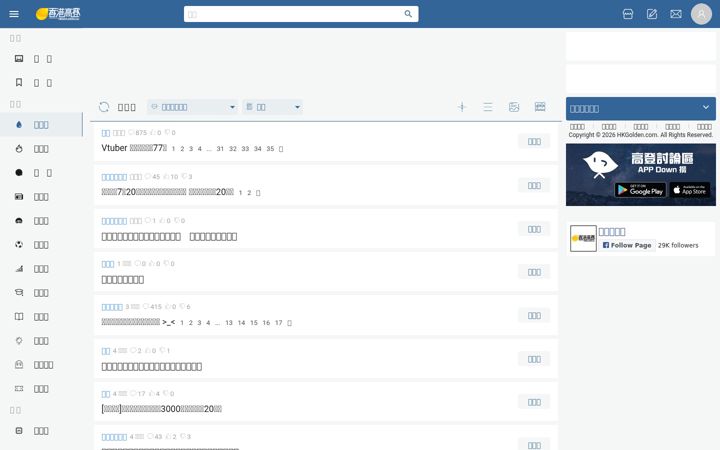
Task: Click the bird mascot app banner
Action: (641, 174)
